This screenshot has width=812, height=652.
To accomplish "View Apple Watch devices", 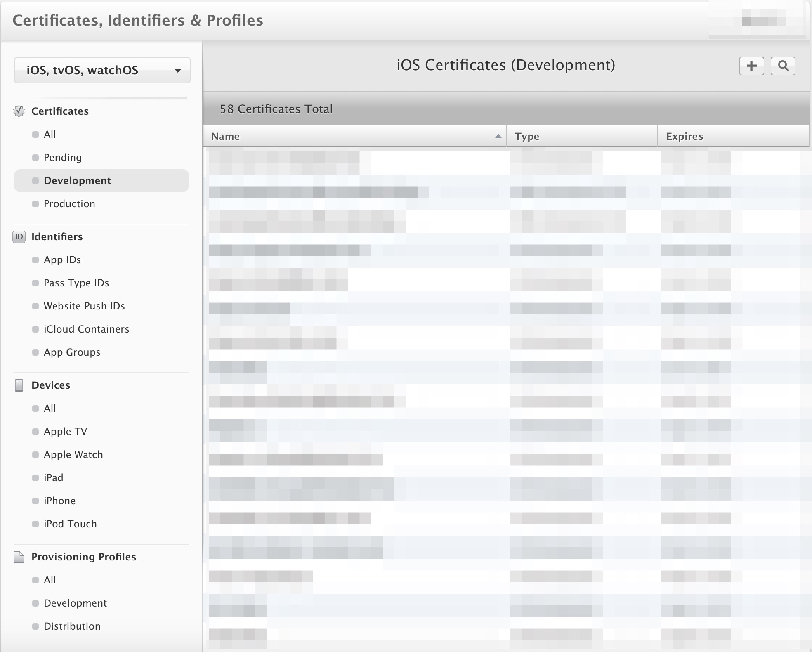I will 73,454.
